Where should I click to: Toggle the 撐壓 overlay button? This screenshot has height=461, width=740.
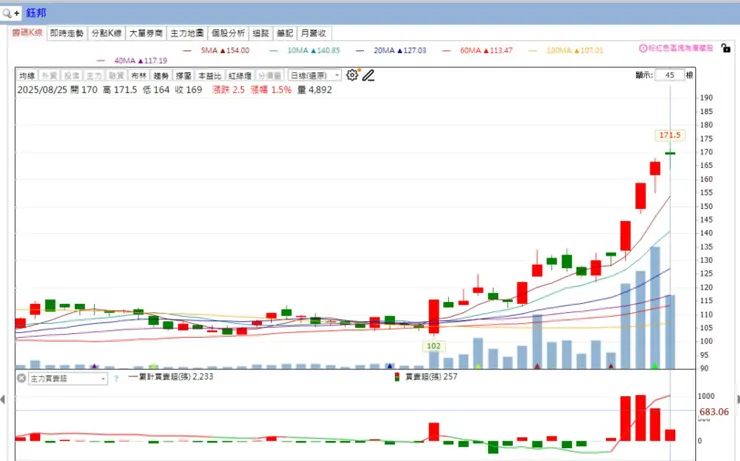pyautogui.click(x=183, y=75)
